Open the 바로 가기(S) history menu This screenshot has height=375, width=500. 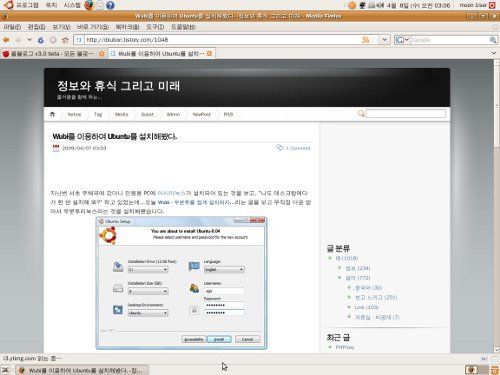(x=93, y=27)
